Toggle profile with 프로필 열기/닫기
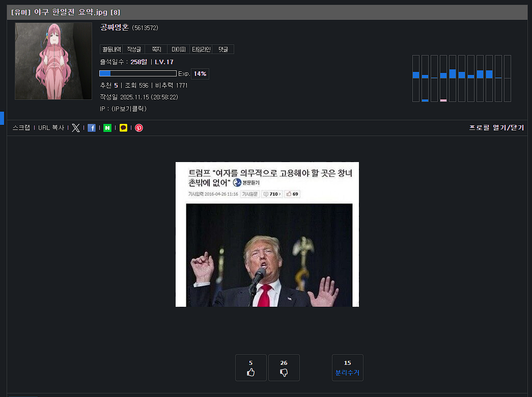This screenshot has width=532, height=397. (x=496, y=128)
